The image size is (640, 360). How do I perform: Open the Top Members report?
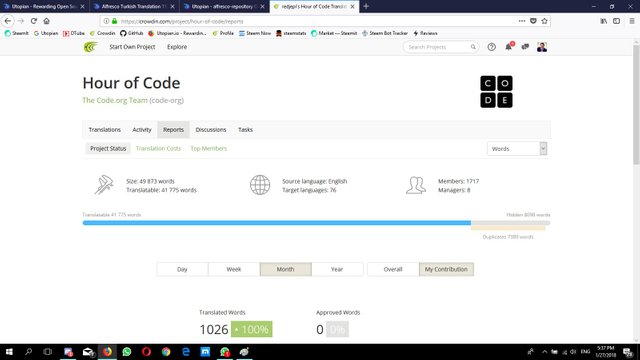[209, 148]
